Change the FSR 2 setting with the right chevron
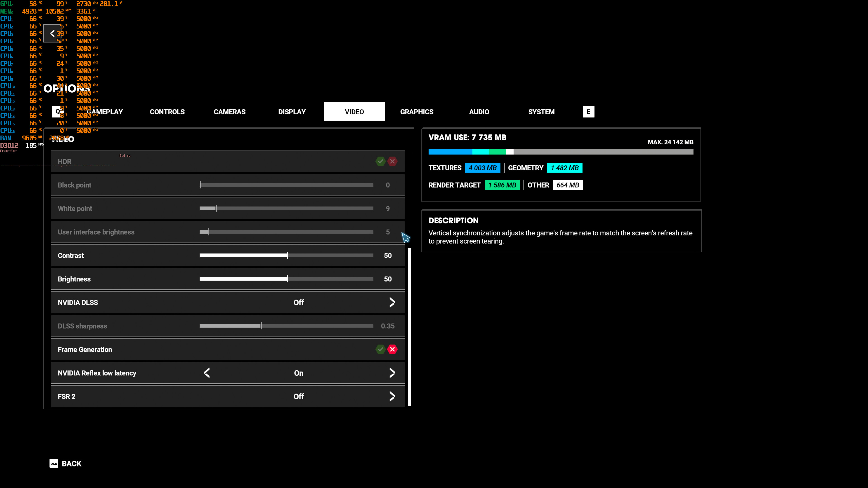Screen dimensions: 868x488 [392, 396]
